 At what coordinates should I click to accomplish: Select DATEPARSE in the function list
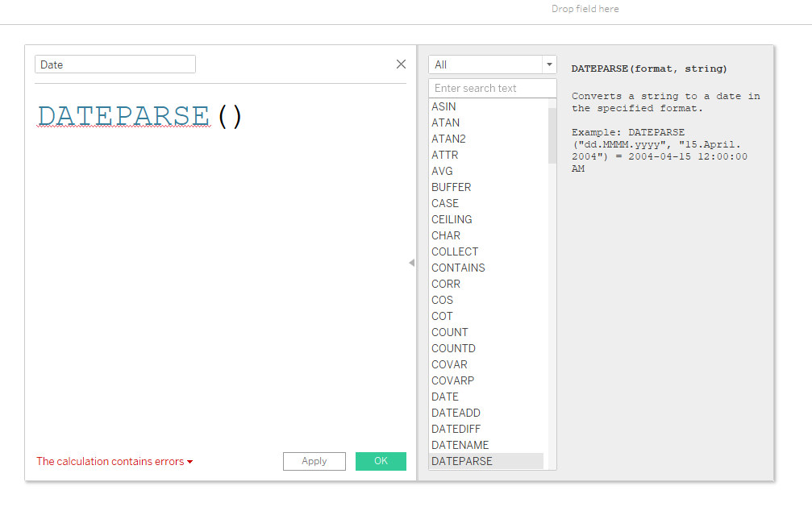[x=461, y=461]
